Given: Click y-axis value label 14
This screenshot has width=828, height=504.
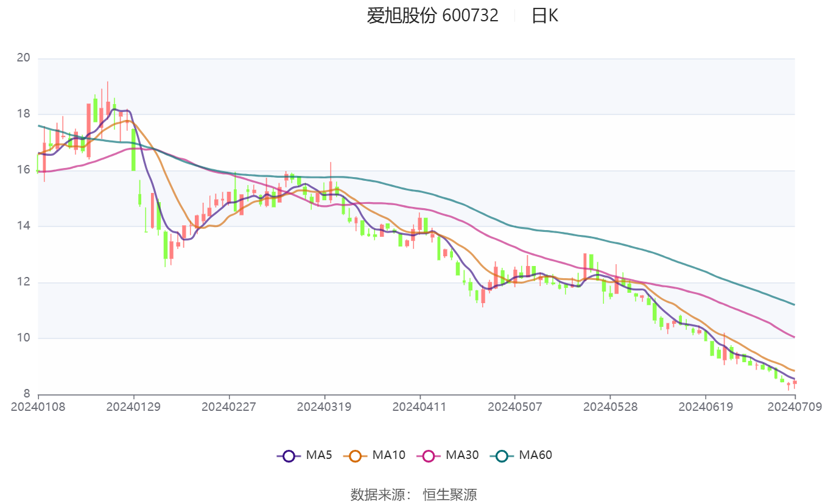Looking at the screenshot, I should click(24, 226).
